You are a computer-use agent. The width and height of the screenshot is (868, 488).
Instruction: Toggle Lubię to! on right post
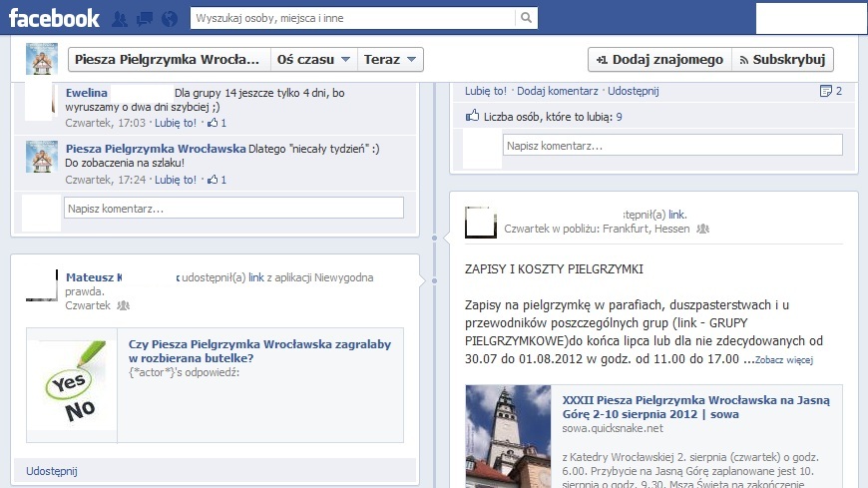(x=485, y=91)
